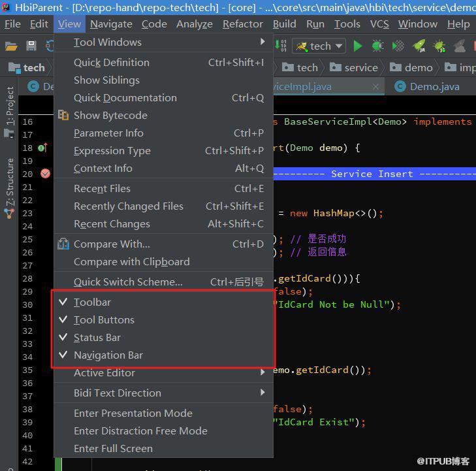Image resolution: width=476 pixels, height=471 pixels.
Task: Open the Window menu
Action: pyautogui.click(x=418, y=24)
